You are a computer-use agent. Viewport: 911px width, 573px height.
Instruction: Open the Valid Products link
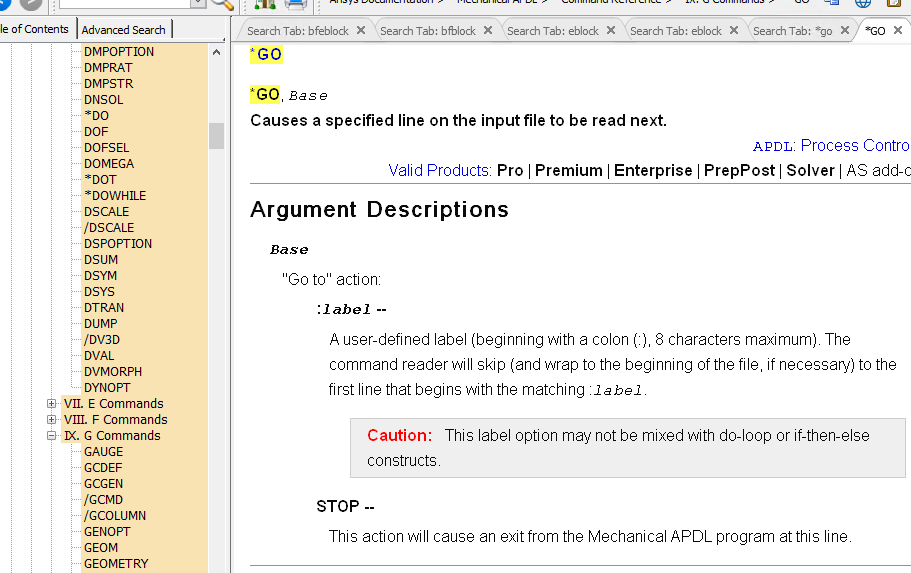pyautogui.click(x=439, y=170)
